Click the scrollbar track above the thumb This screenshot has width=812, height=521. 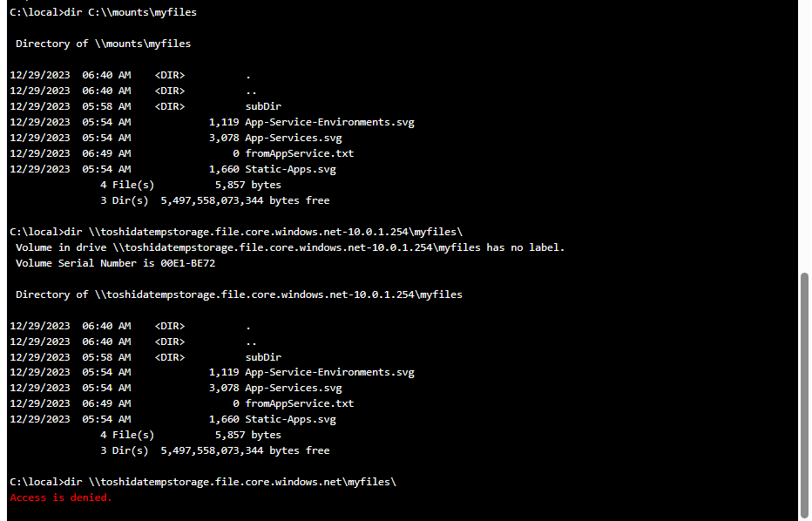click(804, 131)
